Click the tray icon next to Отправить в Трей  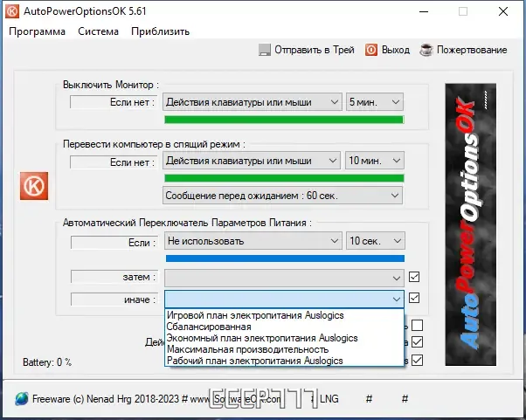click(265, 51)
